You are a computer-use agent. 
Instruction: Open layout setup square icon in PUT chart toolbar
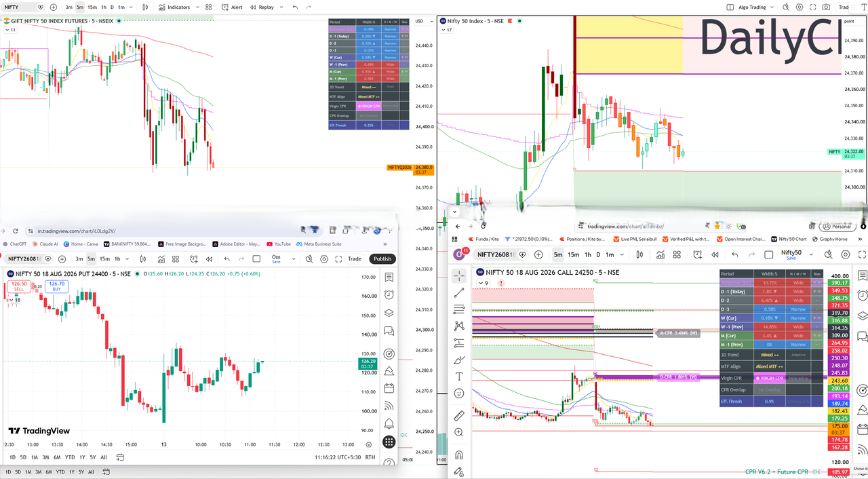tap(256, 258)
